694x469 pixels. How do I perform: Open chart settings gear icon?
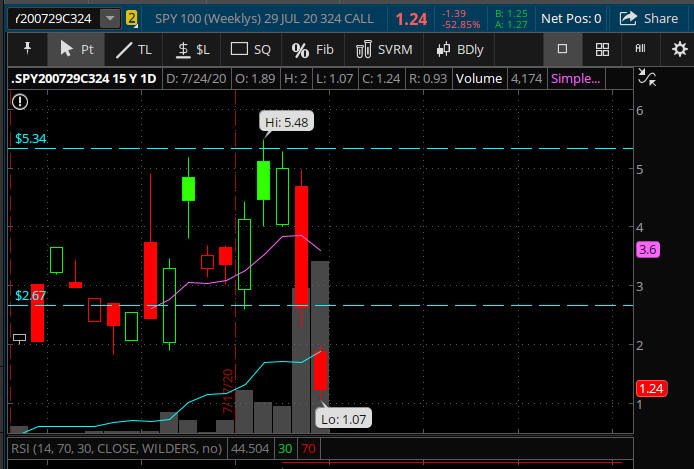click(x=680, y=49)
